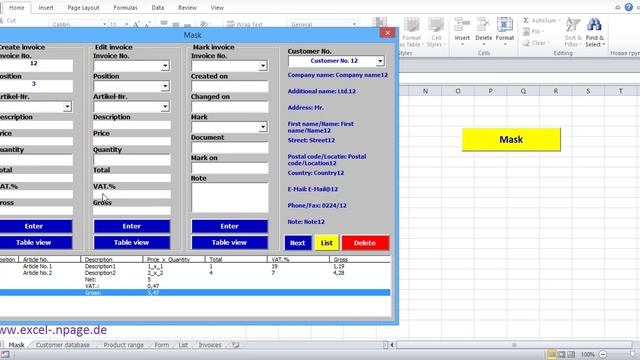This screenshot has height=360, width=640.
Task: Open the Sort & Filter tool
Action: (x=573, y=32)
